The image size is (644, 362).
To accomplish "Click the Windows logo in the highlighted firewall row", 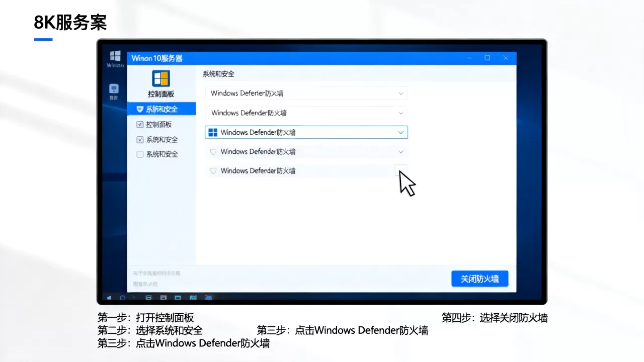I will pos(213,132).
